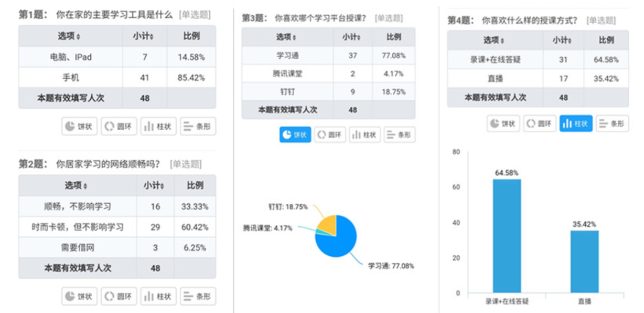The image size is (644, 313).
Task: Toggle active pie chart for question 3
Action: click(295, 134)
